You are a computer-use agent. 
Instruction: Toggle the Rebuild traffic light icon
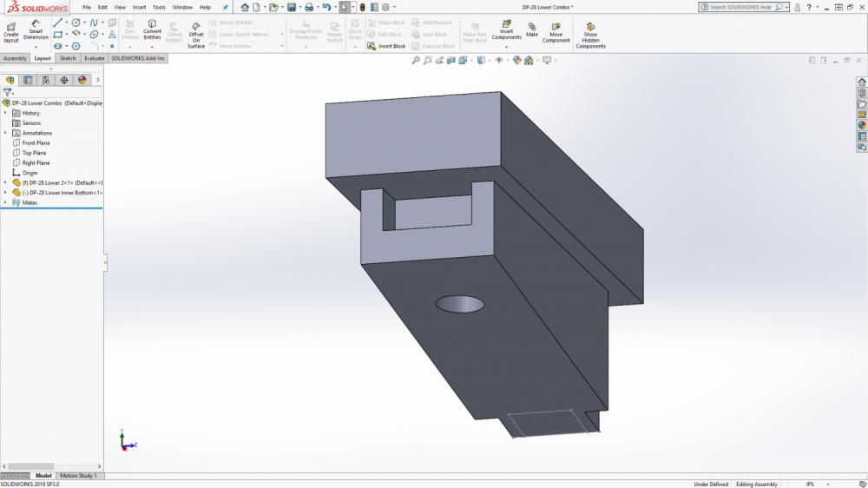pos(363,7)
